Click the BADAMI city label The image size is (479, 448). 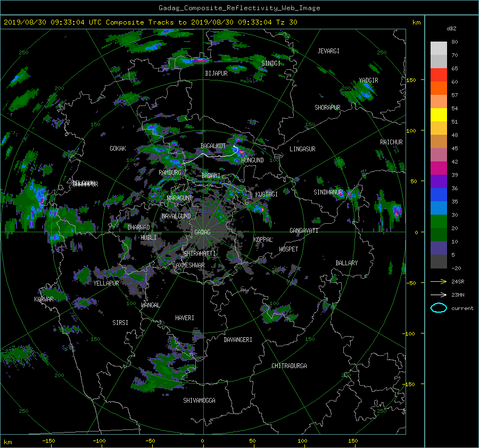[211, 176]
